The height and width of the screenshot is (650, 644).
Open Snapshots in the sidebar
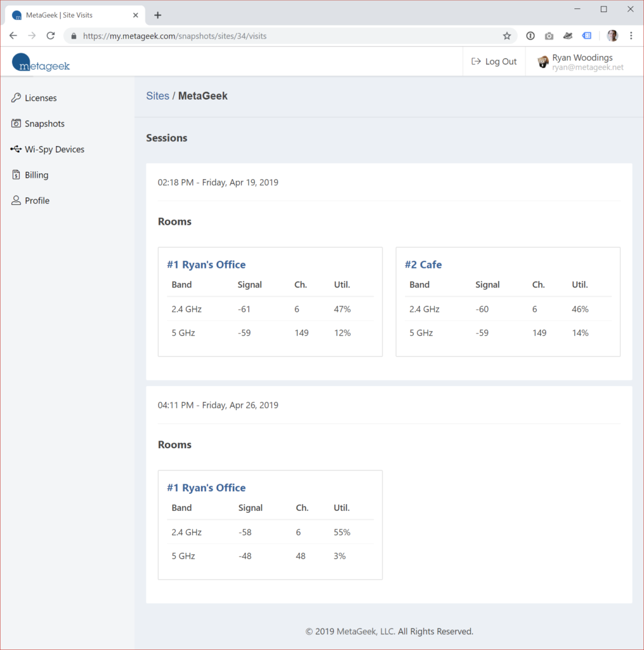[44, 124]
